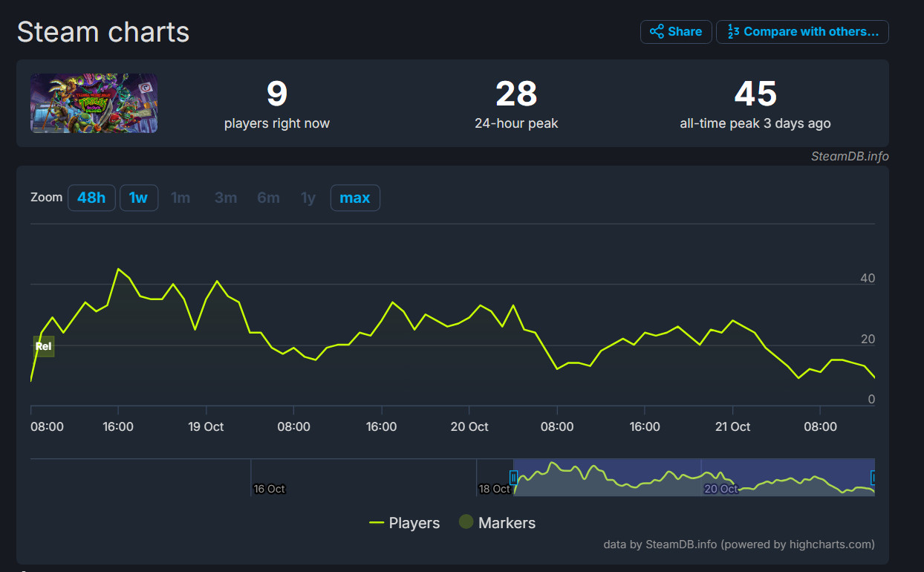Click the ranking icon beside Compare
This screenshot has height=572, width=924.
click(733, 32)
